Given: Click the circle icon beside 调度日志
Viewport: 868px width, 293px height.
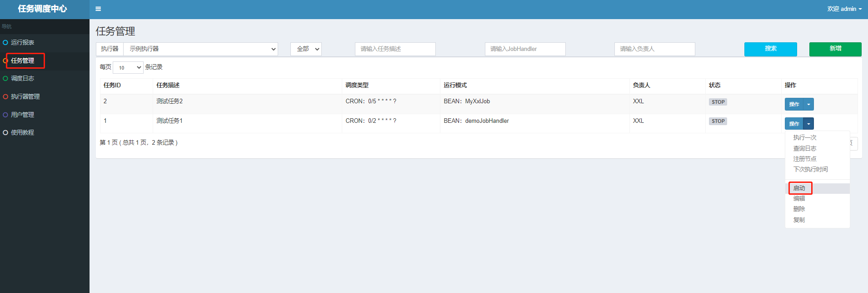Looking at the screenshot, I should 5,78.
